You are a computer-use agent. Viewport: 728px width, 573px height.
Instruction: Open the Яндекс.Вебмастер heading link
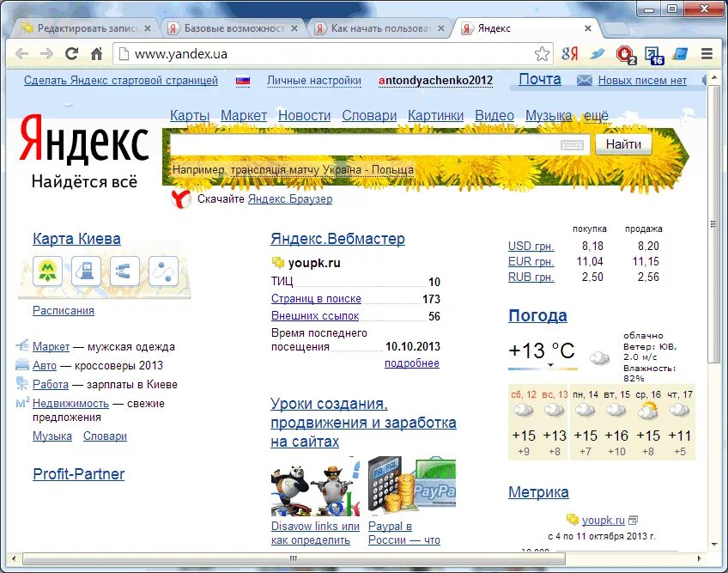click(337, 239)
